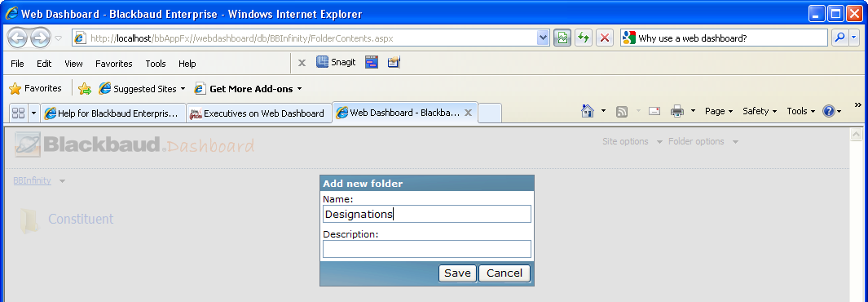The width and height of the screenshot is (868, 302).
Task: Click the Snagit toolbar button
Action: 336,62
